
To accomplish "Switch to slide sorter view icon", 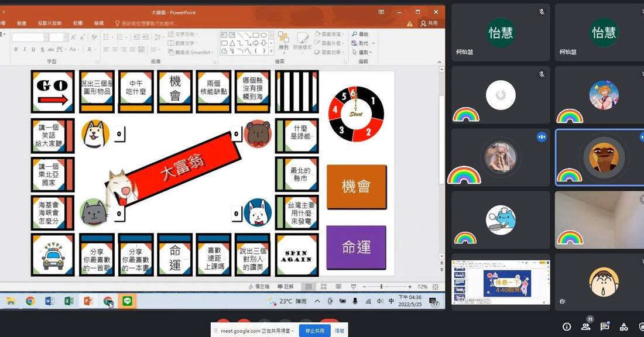I will point(324,287).
